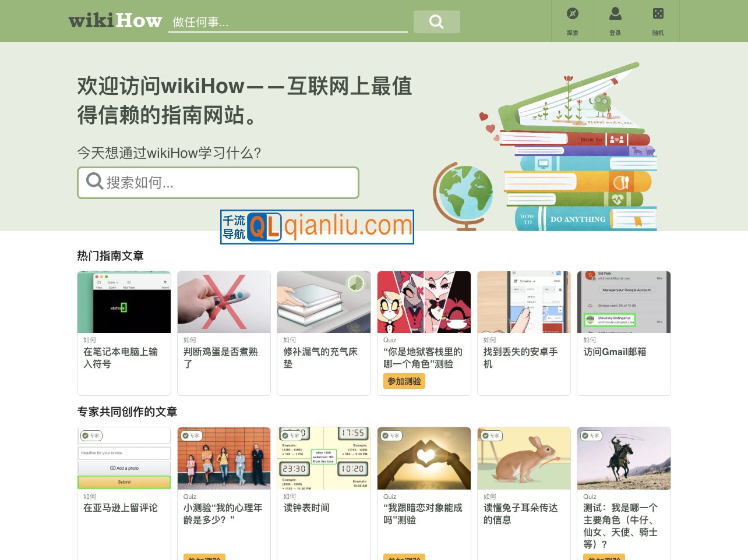Open a random article via the 随机 dice icon
748x560 pixels.
(x=658, y=13)
